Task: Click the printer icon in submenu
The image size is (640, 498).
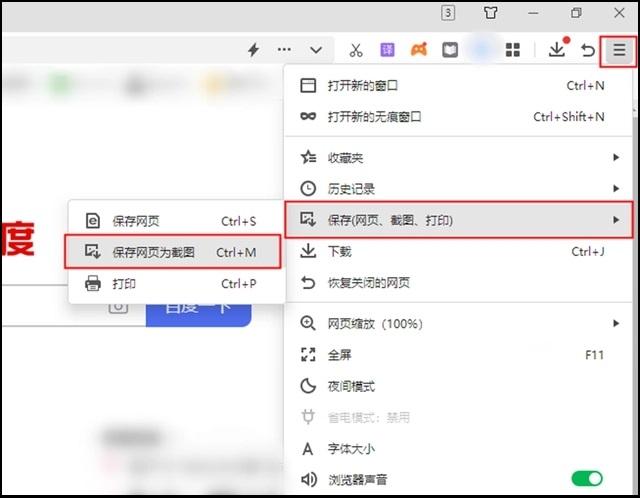Action: [93, 283]
